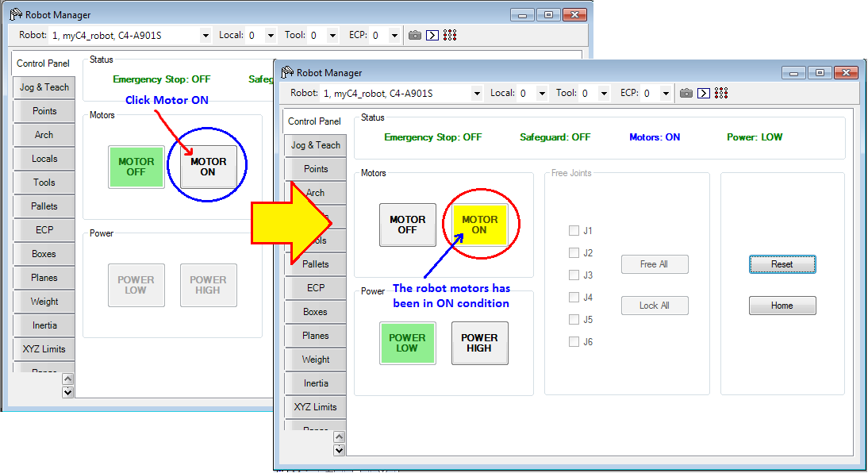Open the camera icon in front Robot Manager toolbar
Viewport: 868px width, 473px height.
pos(686,93)
